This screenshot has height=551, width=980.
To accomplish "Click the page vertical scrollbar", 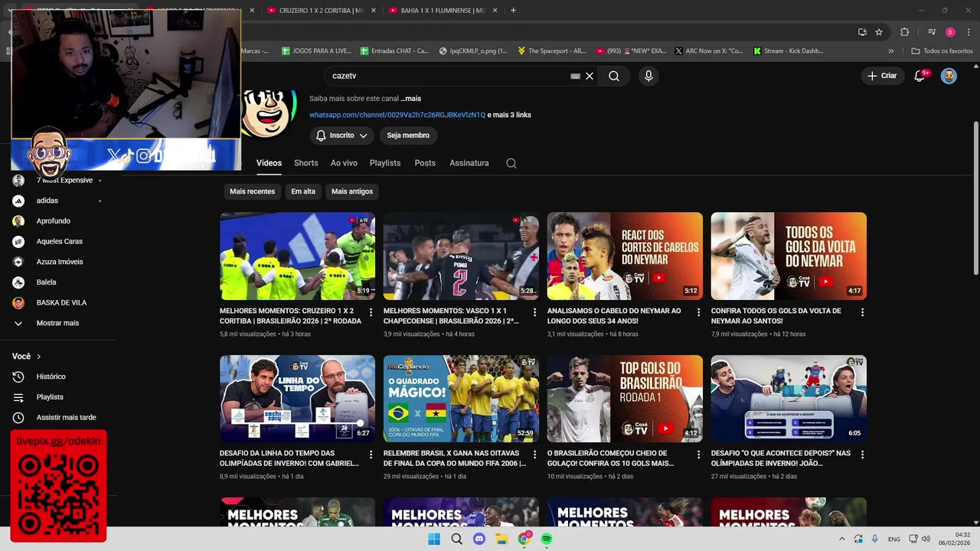I will pos(975,197).
